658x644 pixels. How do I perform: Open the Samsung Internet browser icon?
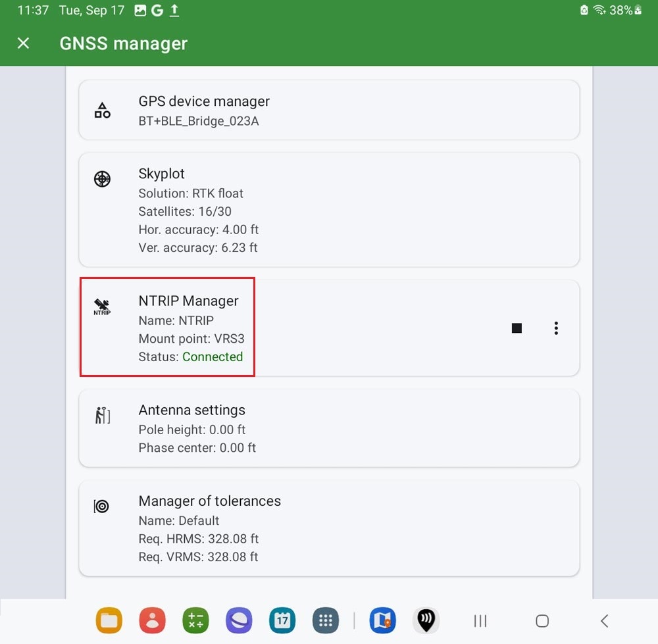pos(239,620)
